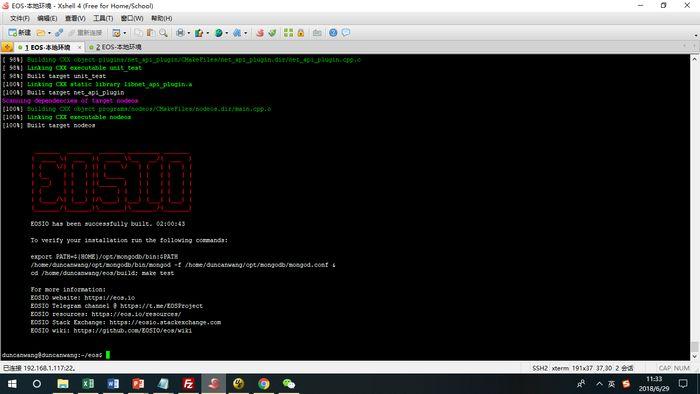700x394 pixels.
Task: Click the find magnifier icon
Action: 163,33
